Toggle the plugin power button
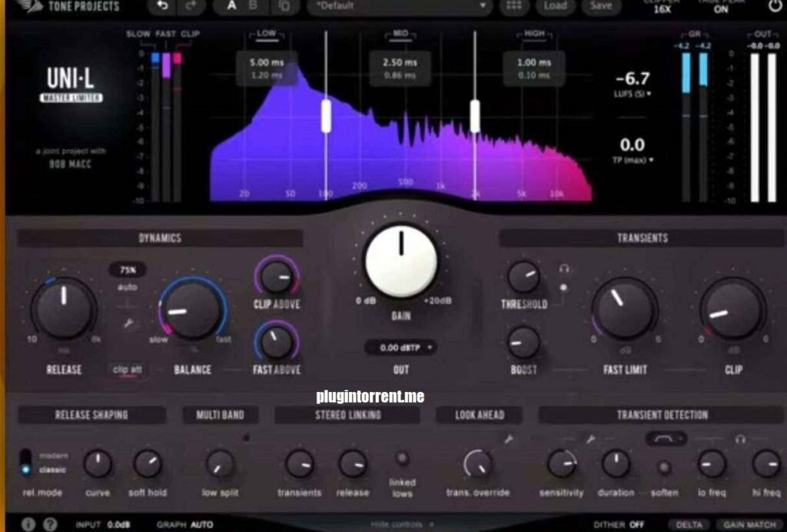The width and height of the screenshot is (787, 532). coord(775,6)
